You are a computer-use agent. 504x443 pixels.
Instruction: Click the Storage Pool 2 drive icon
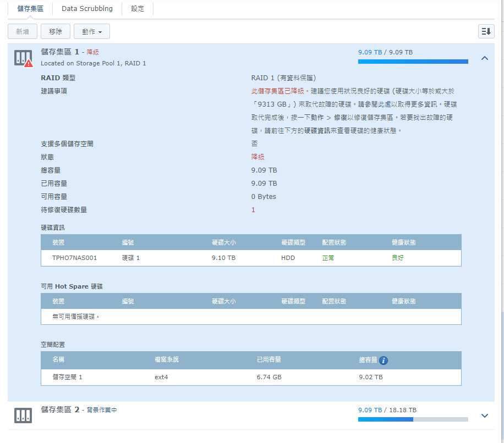coord(23,416)
